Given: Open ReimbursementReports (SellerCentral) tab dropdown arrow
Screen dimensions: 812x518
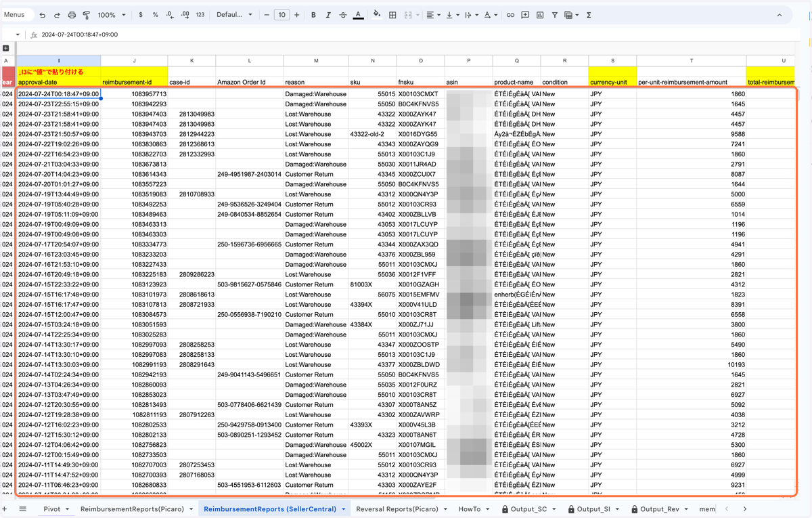Looking at the screenshot, I should (x=344, y=509).
